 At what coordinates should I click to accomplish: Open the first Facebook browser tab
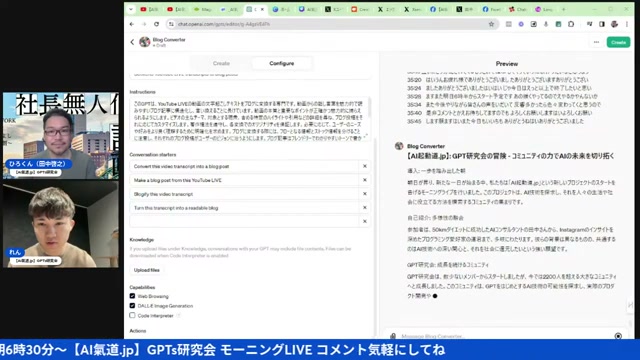pos(440,9)
